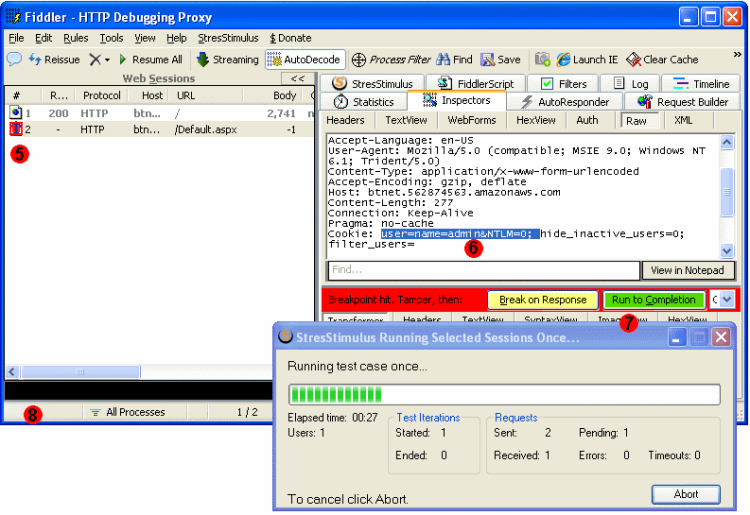Image resolution: width=750 pixels, height=515 pixels.
Task: Open the Edit menu
Action: pyautogui.click(x=44, y=38)
